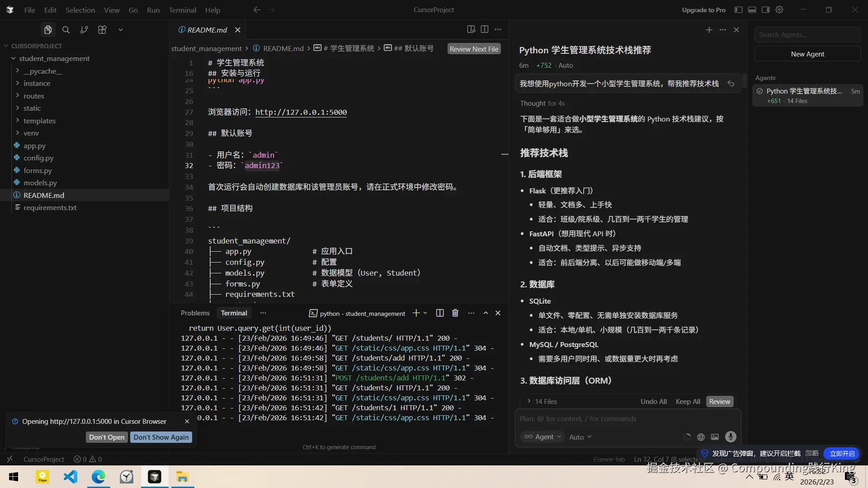The height and width of the screenshot is (488, 868).
Task: Click the Split Editor Right icon
Action: pyautogui.click(x=484, y=29)
